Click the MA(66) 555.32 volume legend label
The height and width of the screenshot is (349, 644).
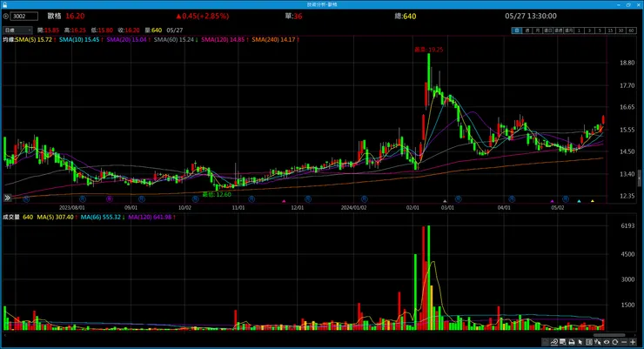(x=101, y=218)
